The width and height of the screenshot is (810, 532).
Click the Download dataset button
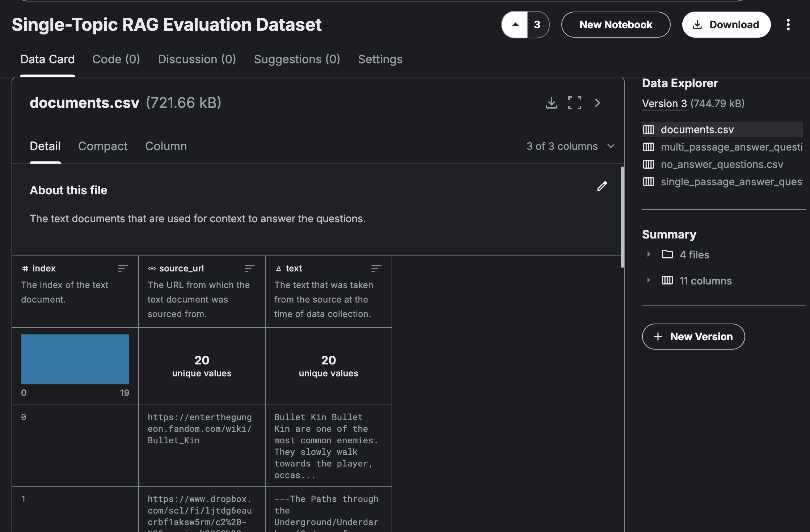pyautogui.click(x=726, y=25)
